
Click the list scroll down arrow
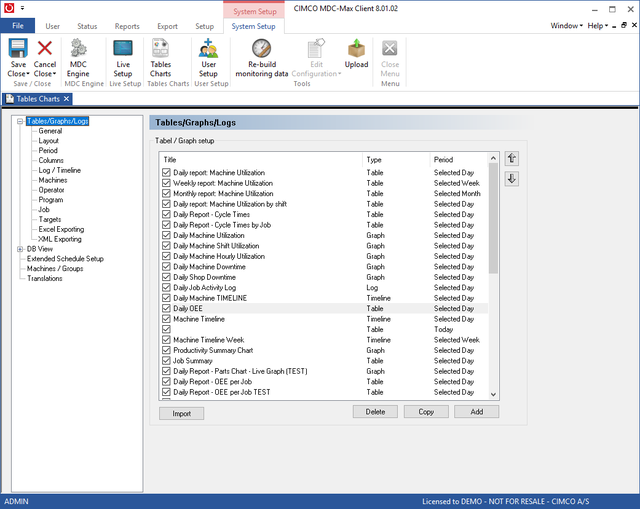(493, 394)
